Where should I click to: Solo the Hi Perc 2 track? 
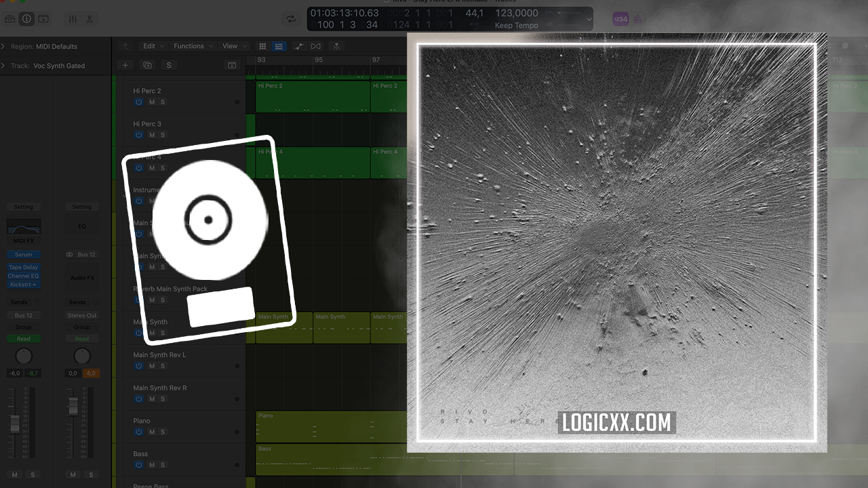coord(163,102)
